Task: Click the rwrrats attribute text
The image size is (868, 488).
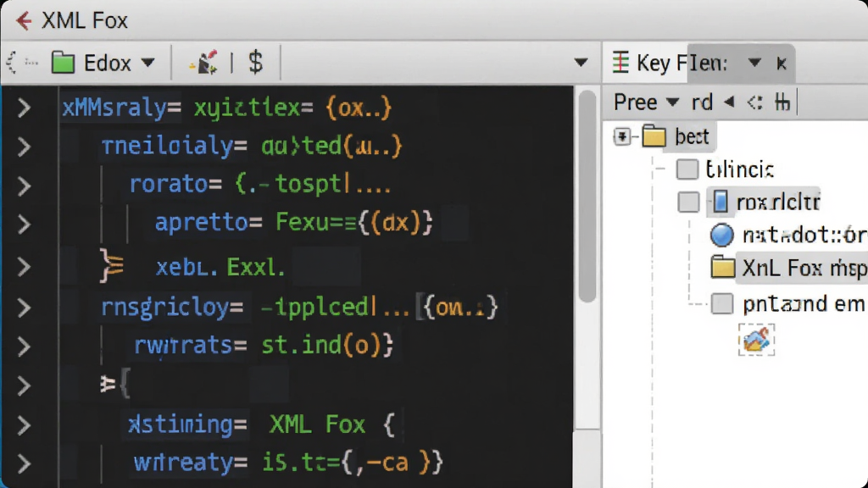Action: tap(183, 346)
